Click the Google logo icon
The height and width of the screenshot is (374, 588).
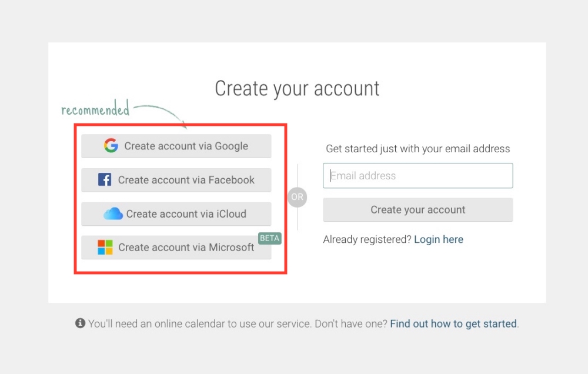click(x=111, y=146)
